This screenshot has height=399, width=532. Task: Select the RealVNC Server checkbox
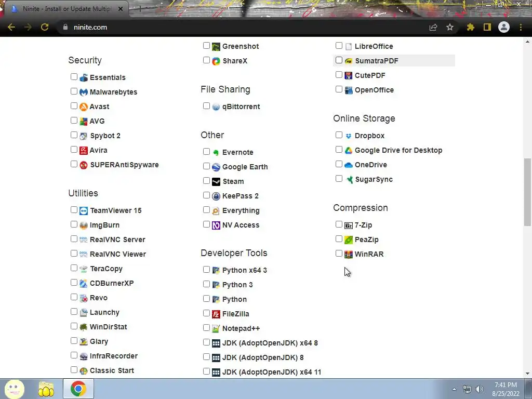point(74,239)
